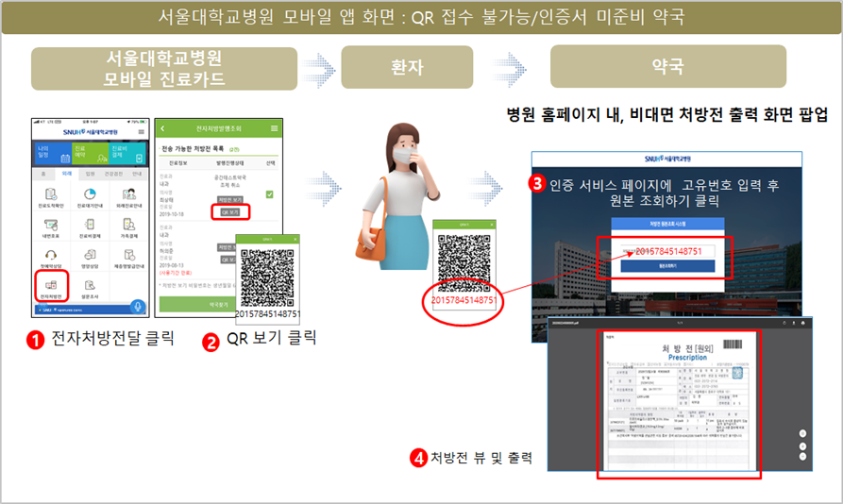Tap the 내번호표 ticket icon
This screenshot has width=843, height=504.
[51, 227]
